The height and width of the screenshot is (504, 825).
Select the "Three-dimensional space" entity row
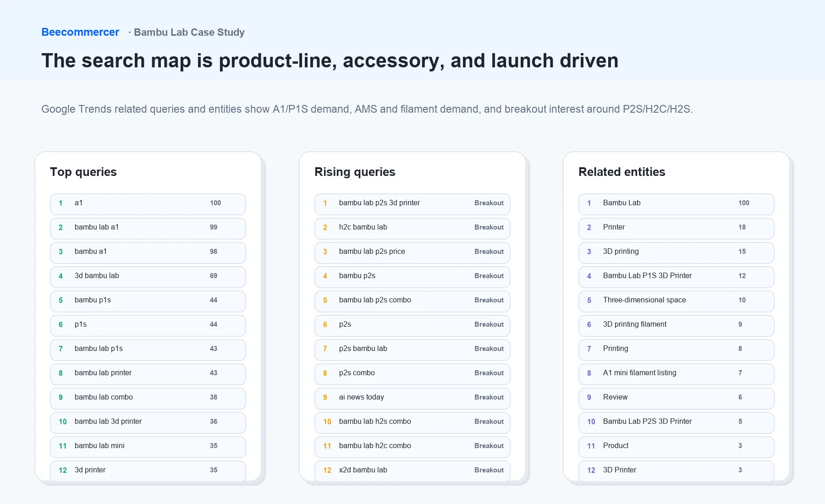coord(676,301)
